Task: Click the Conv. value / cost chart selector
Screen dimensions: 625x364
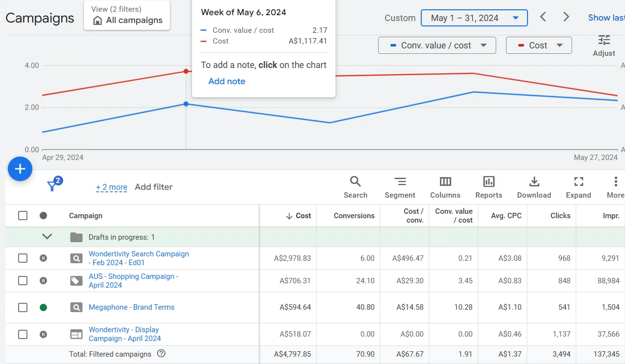Action: (436, 45)
